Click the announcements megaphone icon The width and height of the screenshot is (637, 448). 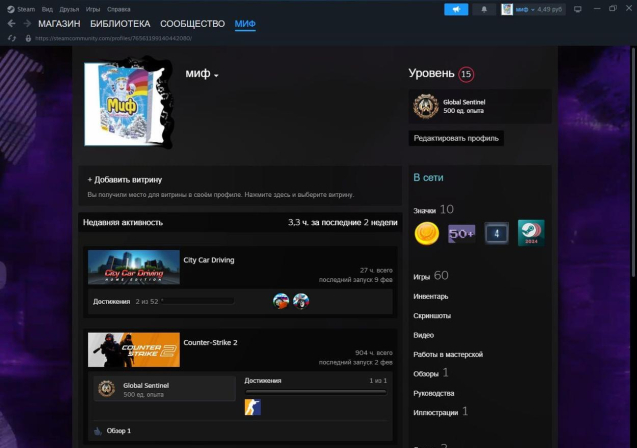pyautogui.click(x=456, y=9)
